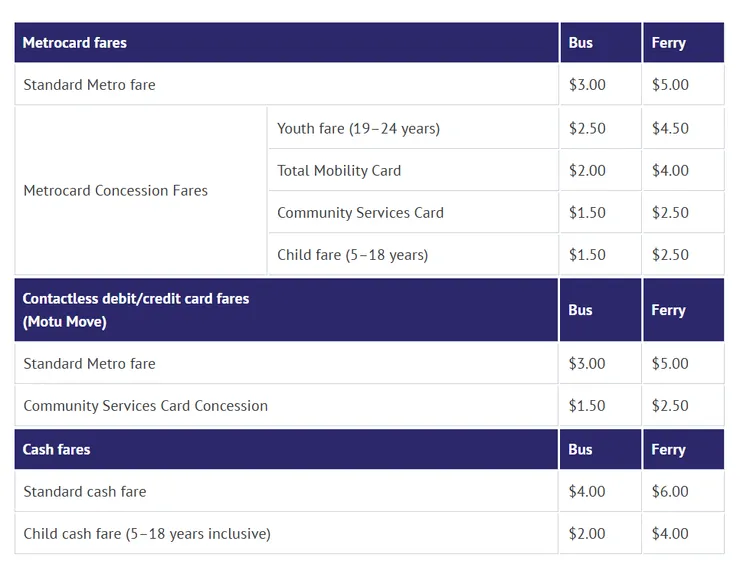Select the Child cash fare row label
This screenshot has width=740, height=562.
(147, 534)
